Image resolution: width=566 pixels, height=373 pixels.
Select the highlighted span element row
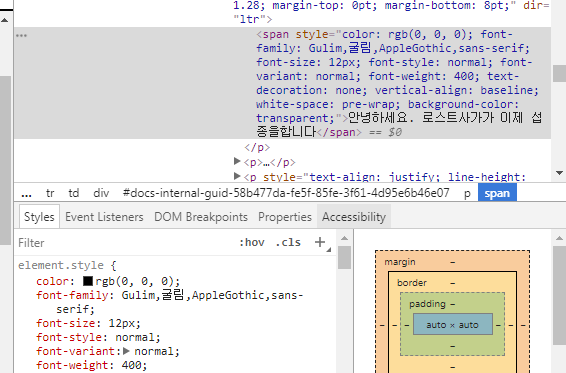tap(282, 83)
